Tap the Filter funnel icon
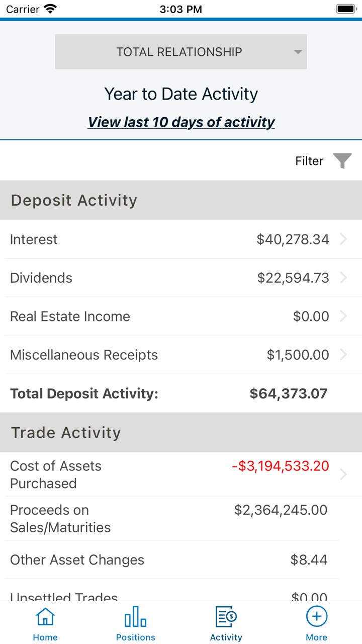 pos(342,161)
